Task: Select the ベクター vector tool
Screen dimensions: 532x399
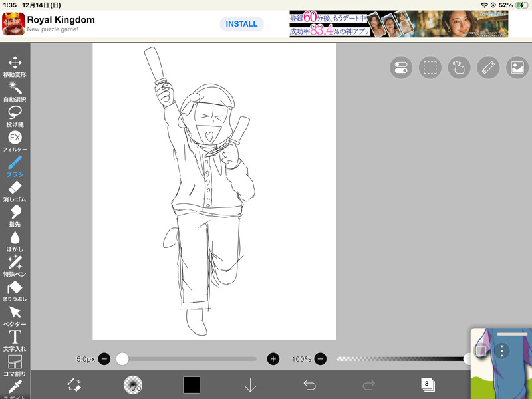Action: tap(15, 316)
